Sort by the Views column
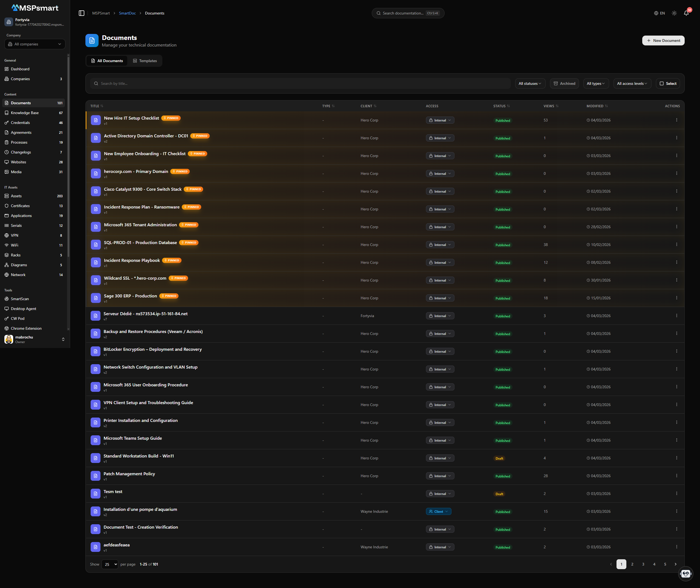 click(551, 106)
